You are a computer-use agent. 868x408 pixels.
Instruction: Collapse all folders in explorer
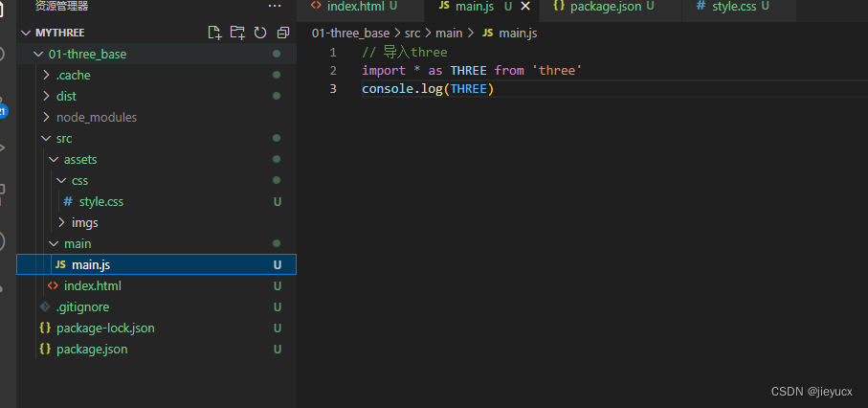283,33
